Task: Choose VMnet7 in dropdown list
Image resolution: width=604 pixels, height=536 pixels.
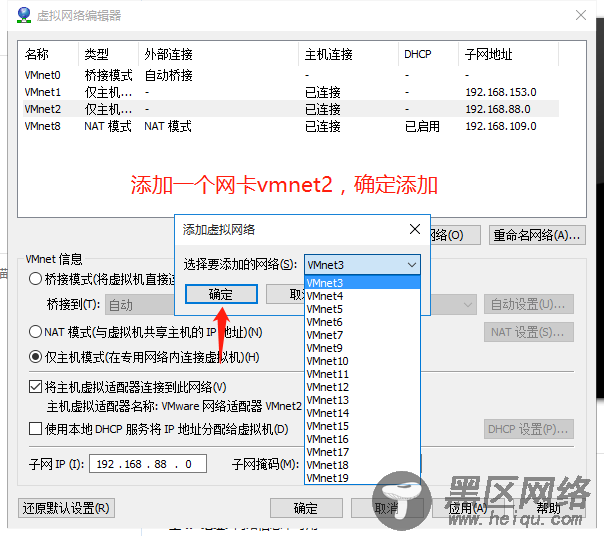Action: tap(362, 335)
